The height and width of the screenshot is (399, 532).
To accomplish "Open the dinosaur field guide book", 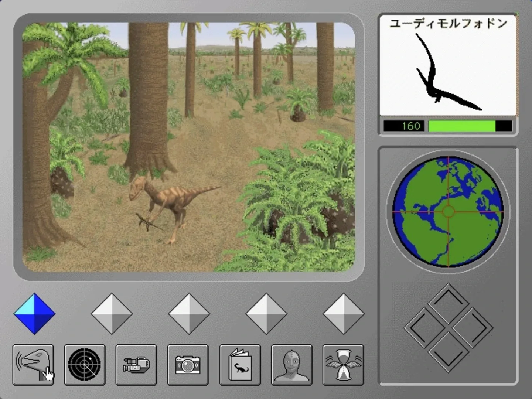I will (240, 365).
